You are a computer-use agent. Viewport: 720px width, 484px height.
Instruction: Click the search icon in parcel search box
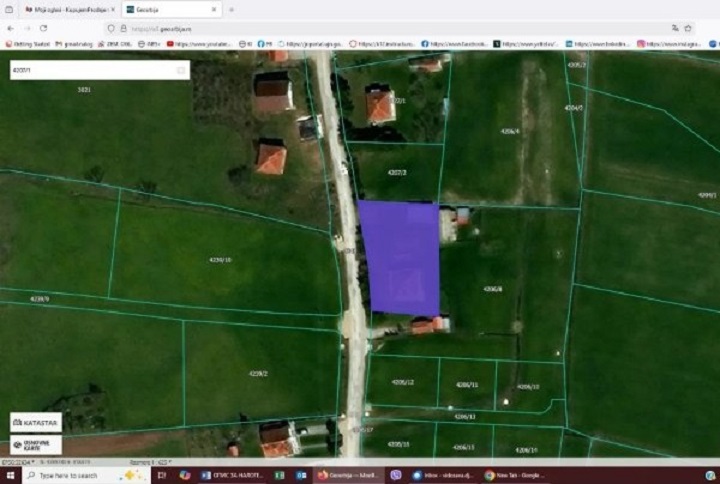(x=181, y=71)
